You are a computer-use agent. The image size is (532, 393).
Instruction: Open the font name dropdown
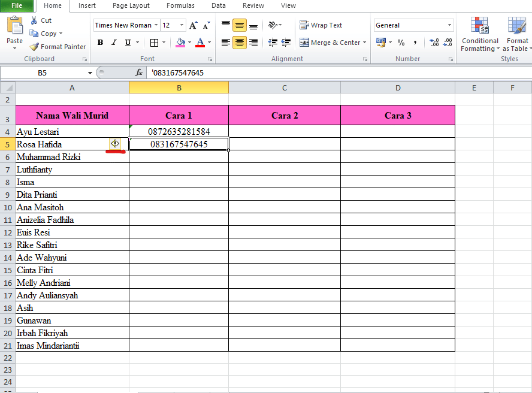click(155, 25)
